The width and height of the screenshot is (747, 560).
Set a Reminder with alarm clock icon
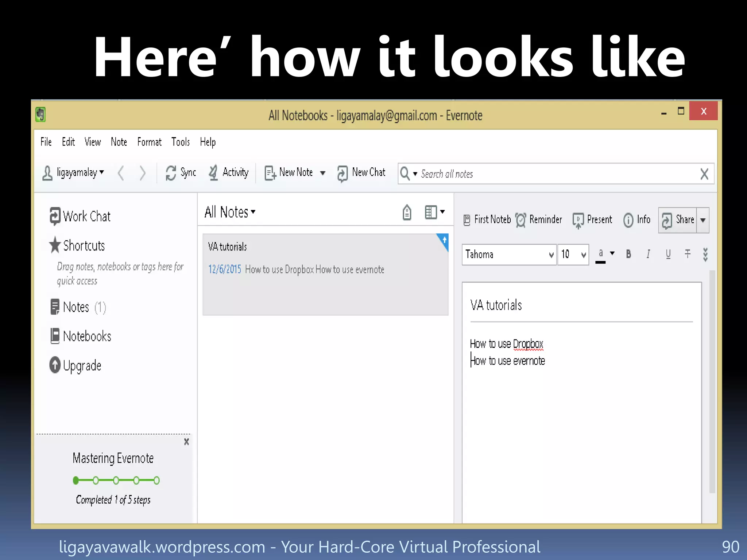(x=521, y=220)
